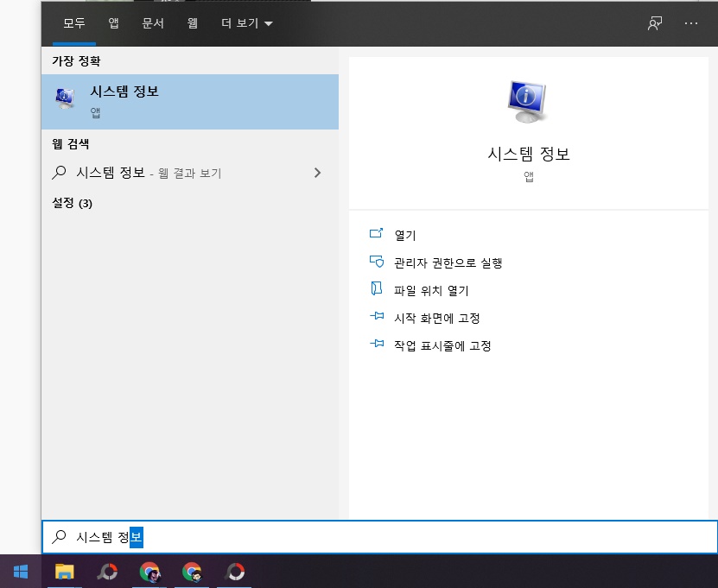Choose 파일 위치 열기
The width and height of the screenshot is (718, 588).
coord(431,290)
